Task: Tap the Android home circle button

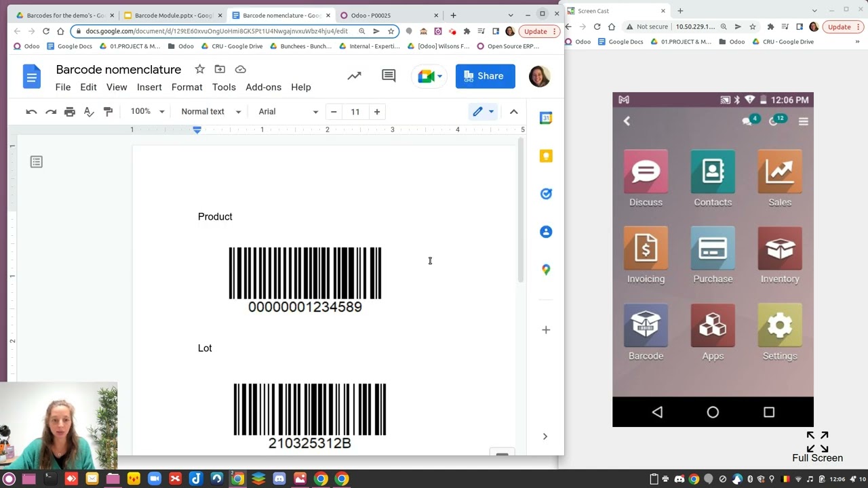Action: pos(713,412)
